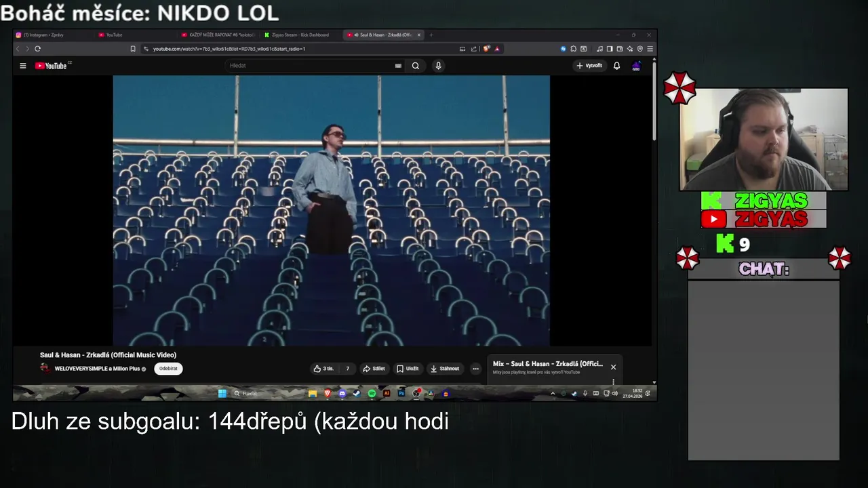Image resolution: width=868 pixels, height=488 pixels.
Task: Open Photoshop from the taskbar
Action: tap(401, 393)
